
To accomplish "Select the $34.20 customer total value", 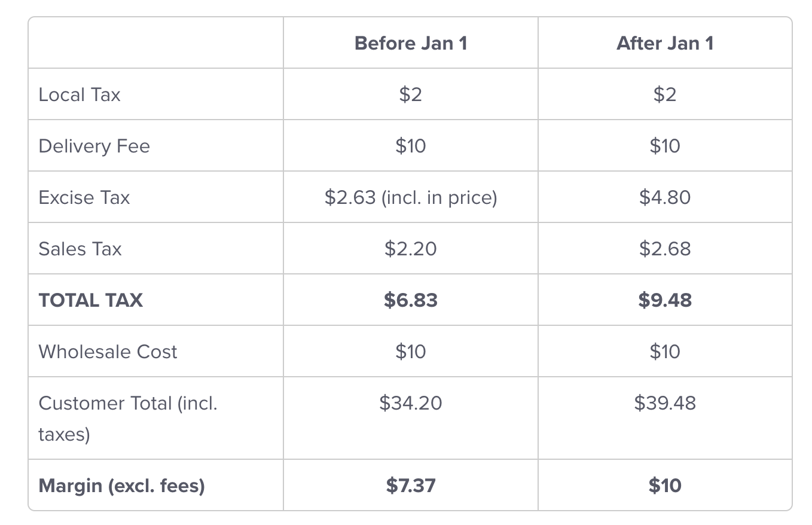I will coord(410,403).
